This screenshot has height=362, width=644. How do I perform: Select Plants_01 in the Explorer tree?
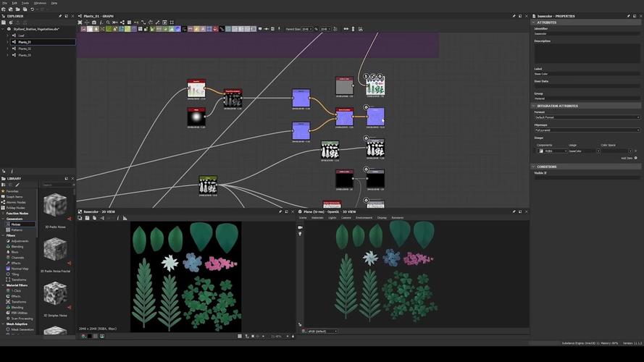click(x=25, y=42)
